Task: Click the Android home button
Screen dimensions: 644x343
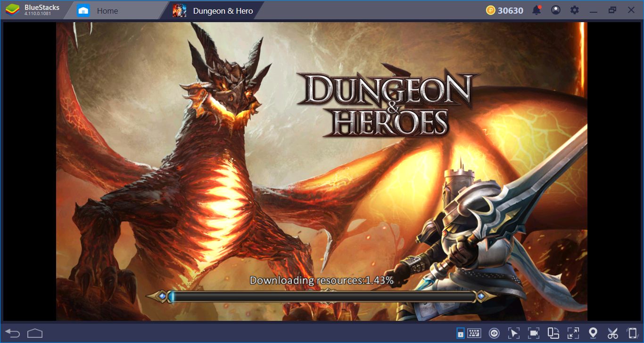Action: coord(35,333)
